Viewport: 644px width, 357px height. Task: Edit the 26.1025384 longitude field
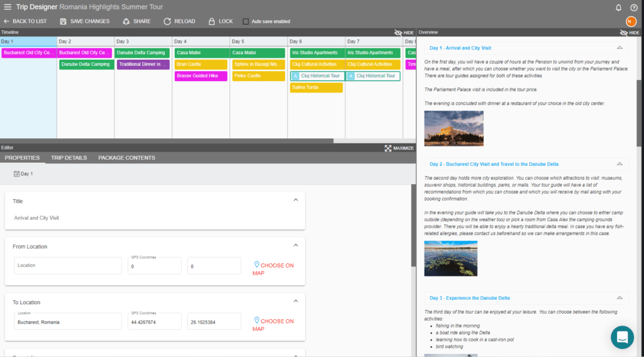[214, 321]
